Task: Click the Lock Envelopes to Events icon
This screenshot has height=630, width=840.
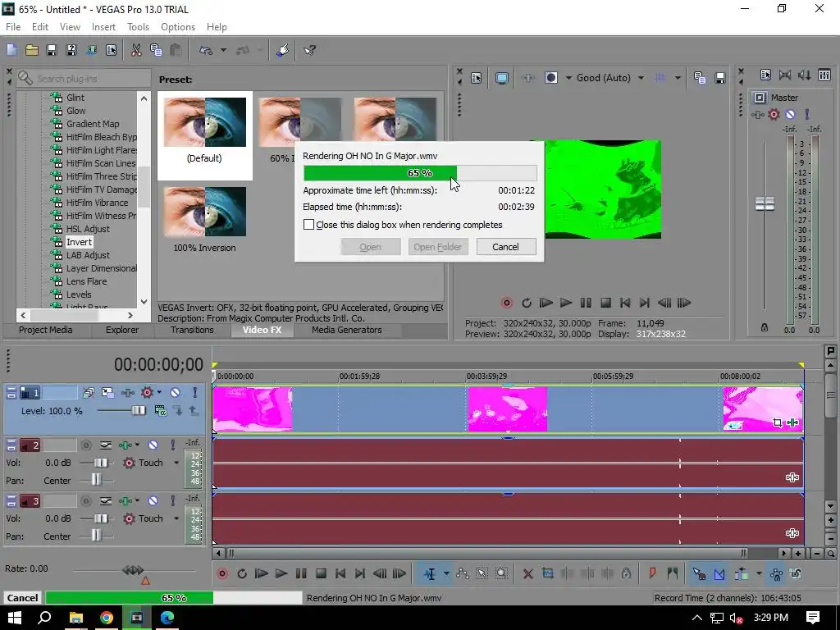Action: (x=776, y=573)
